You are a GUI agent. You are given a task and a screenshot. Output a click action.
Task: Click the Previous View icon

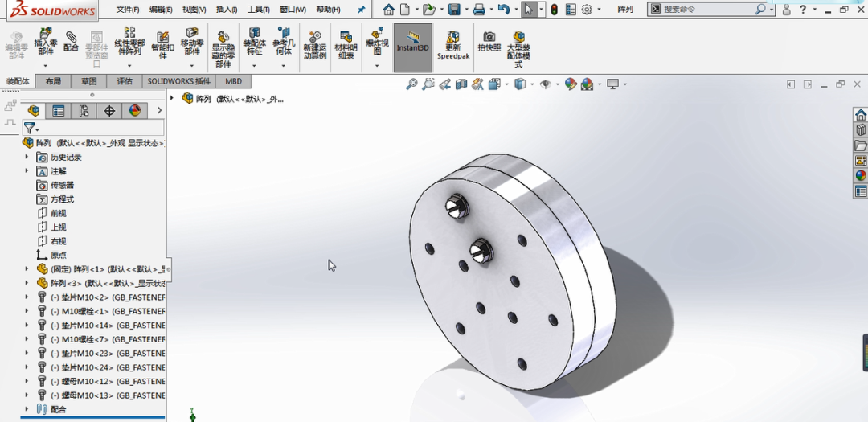[x=444, y=84]
